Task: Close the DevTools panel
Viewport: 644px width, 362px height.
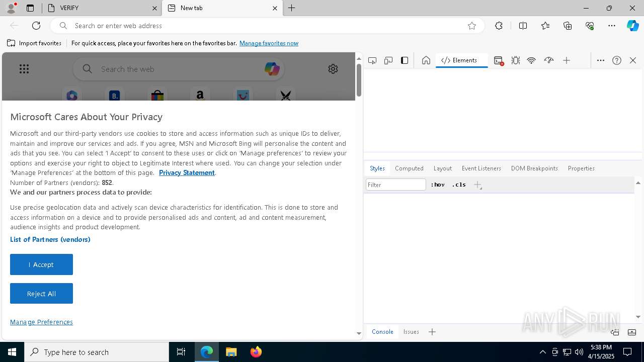Action: coord(633,60)
